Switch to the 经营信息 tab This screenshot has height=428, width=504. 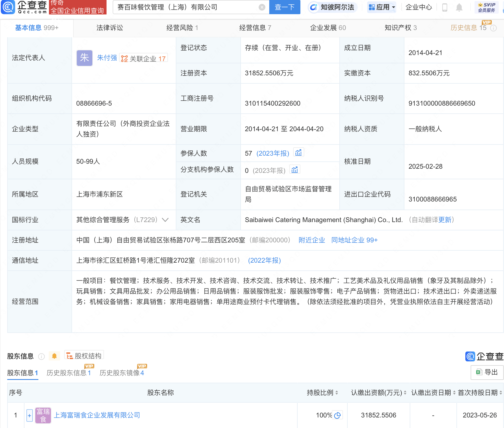[x=255, y=28]
